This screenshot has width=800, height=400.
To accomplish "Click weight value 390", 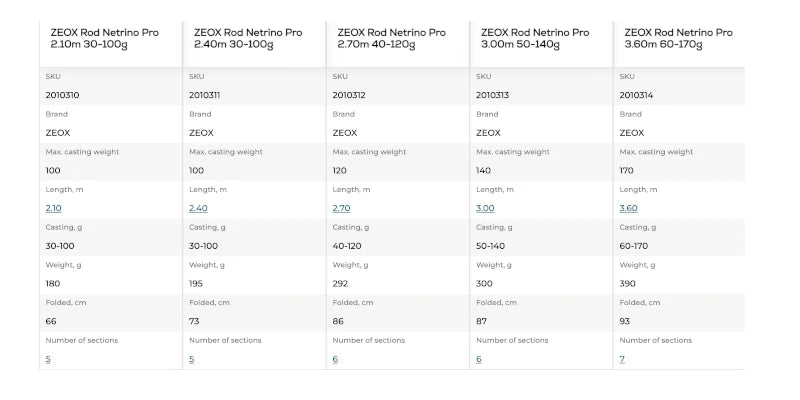I will pyautogui.click(x=628, y=284).
